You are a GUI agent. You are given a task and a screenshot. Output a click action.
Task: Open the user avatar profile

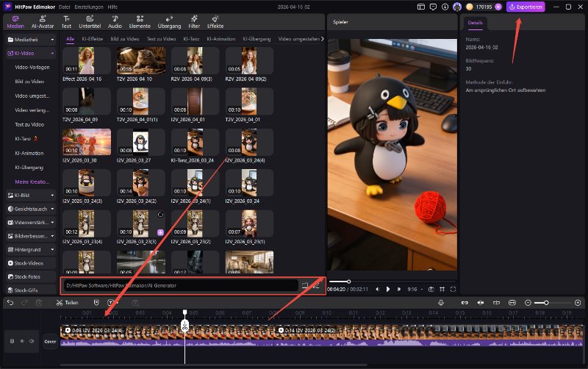click(456, 7)
